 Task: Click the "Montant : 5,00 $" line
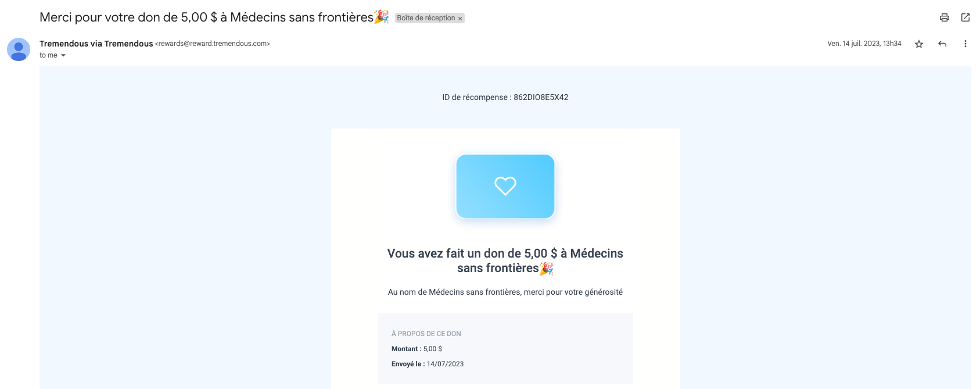click(417, 349)
